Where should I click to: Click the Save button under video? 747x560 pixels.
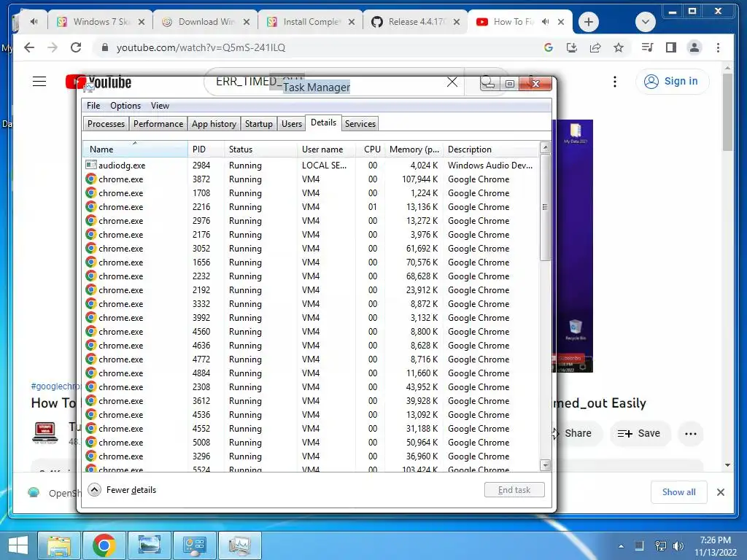(639, 434)
